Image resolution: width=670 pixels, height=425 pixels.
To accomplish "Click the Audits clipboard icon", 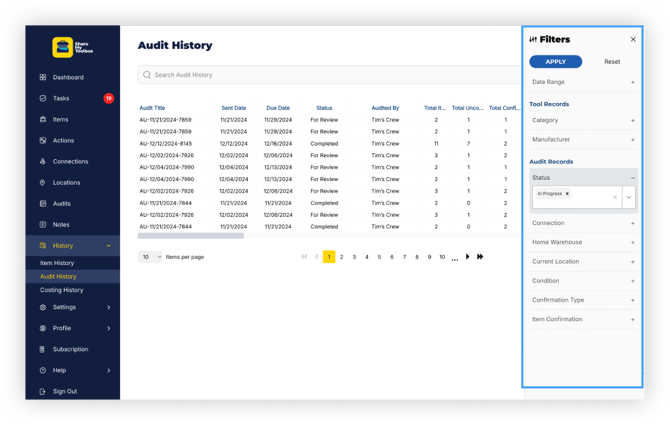I will 43,203.
